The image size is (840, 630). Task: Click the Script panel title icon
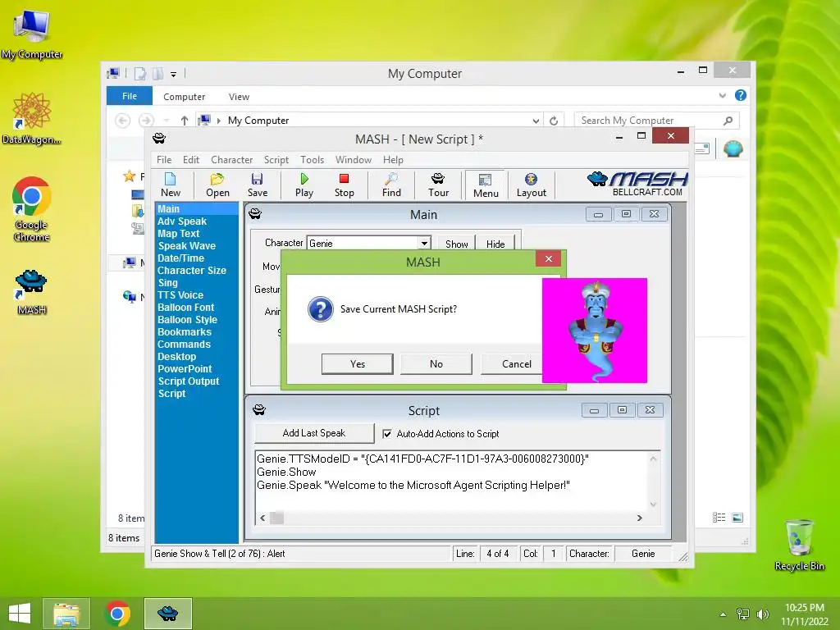[x=259, y=410]
